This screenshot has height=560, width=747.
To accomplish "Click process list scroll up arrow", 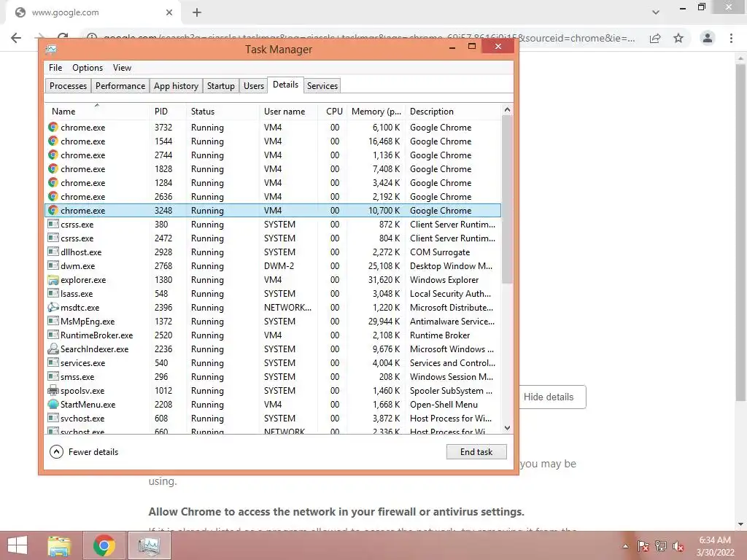I will (508, 110).
